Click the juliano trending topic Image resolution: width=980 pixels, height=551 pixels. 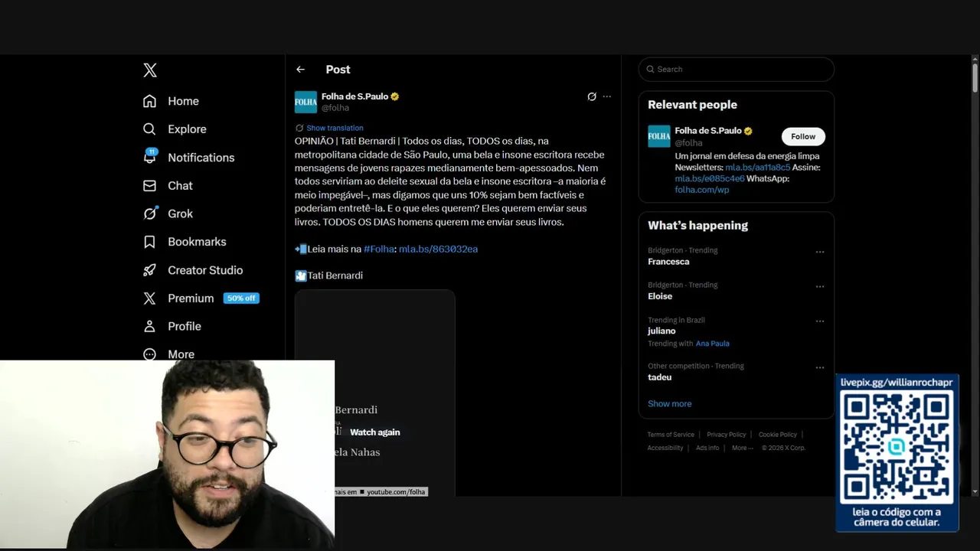coord(661,331)
